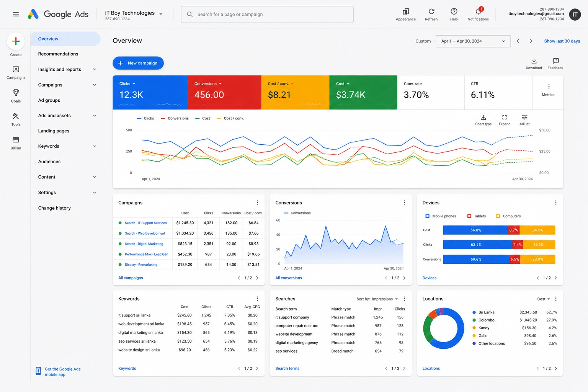The image size is (588, 392).
Task: Open the hamburger main menu
Action: (16, 14)
